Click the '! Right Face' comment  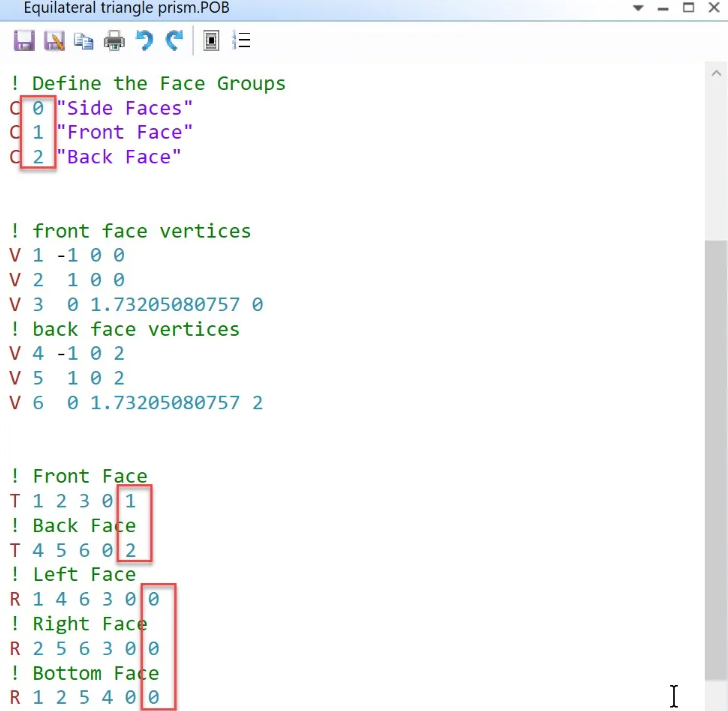pos(79,624)
